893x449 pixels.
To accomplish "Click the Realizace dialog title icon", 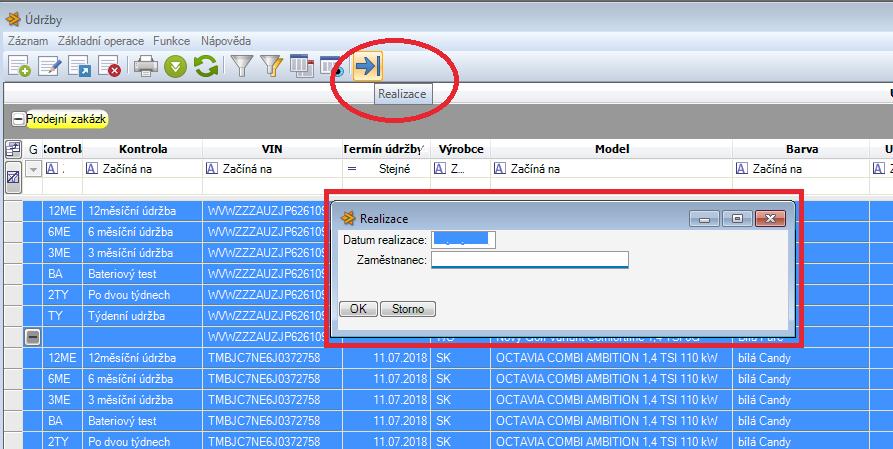I will point(348,218).
